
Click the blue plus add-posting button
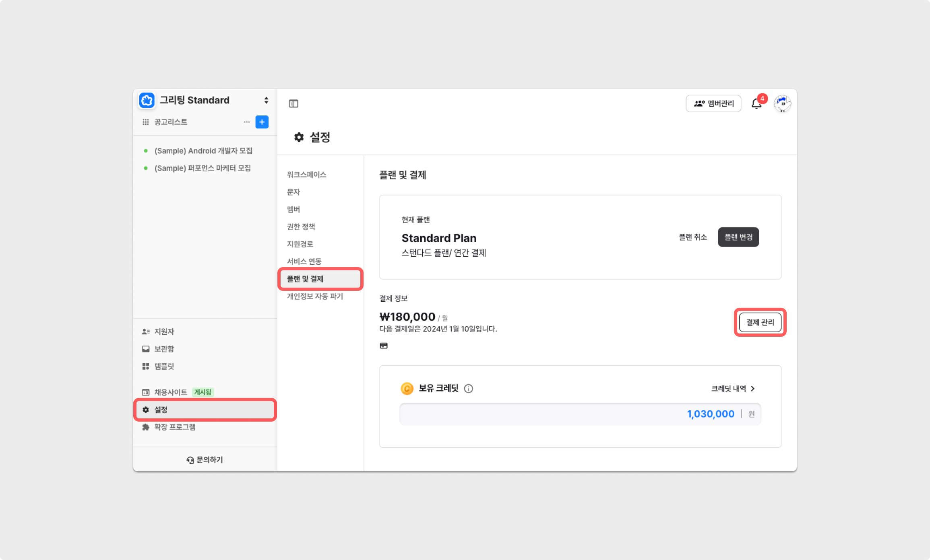(x=262, y=122)
